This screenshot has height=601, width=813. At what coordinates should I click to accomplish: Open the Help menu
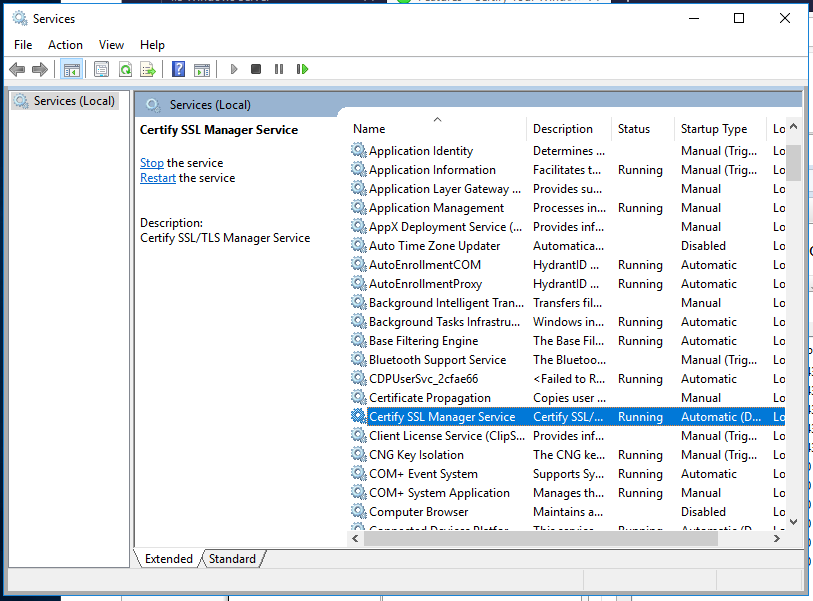click(152, 45)
